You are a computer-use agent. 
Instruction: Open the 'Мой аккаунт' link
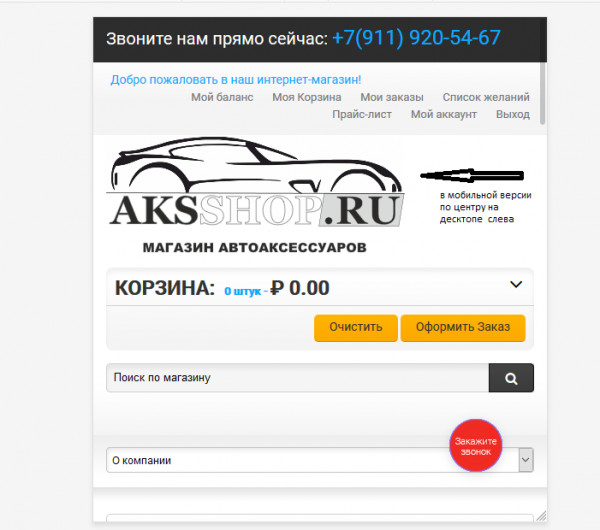pyautogui.click(x=443, y=114)
